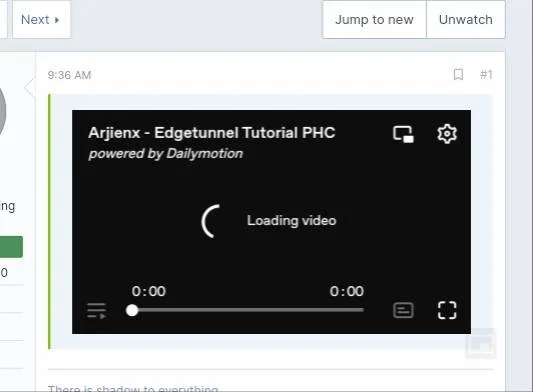Click the Unwatch thread button
The height and width of the screenshot is (392, 533).
coord(466,19)
